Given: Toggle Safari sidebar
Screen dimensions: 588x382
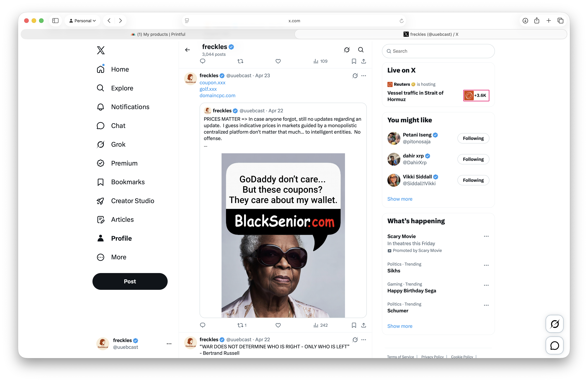Looking at the screenshot, I should 55,21.
